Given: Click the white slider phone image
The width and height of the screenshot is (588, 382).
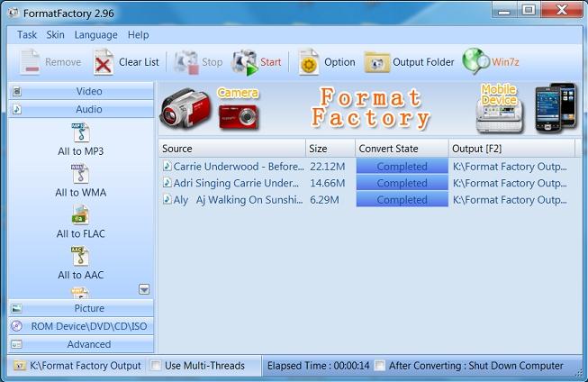Looking at the screenshot, I should pos(500,117).
